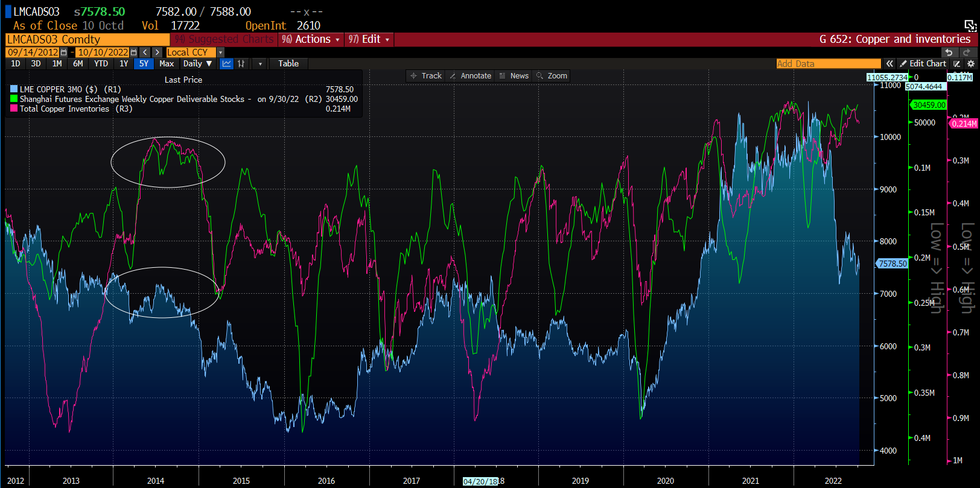Select the line chart type icon

[227, 63]
